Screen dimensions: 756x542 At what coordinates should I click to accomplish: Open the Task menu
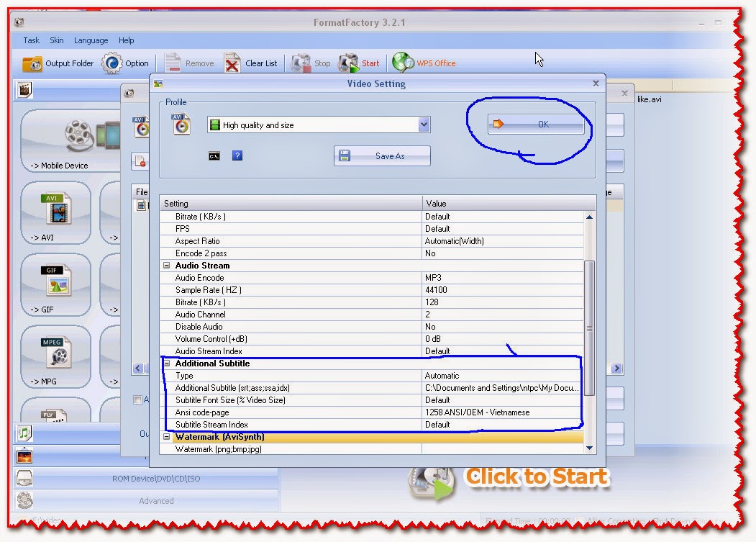32,40
